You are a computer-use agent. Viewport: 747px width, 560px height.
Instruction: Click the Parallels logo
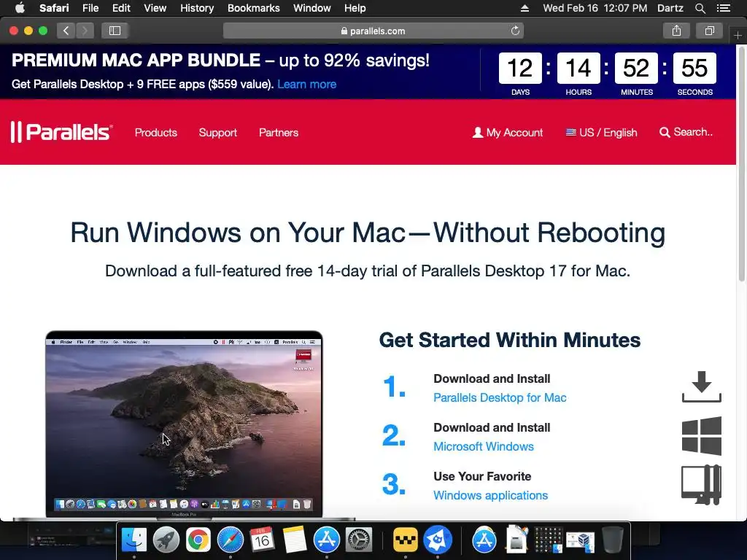click(62, 132)
